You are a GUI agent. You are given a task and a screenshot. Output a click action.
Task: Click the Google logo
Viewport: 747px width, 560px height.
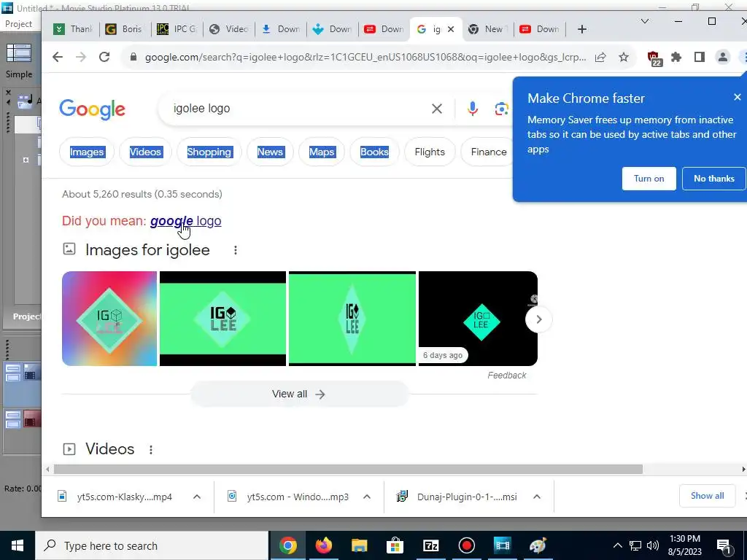point(92,109)
